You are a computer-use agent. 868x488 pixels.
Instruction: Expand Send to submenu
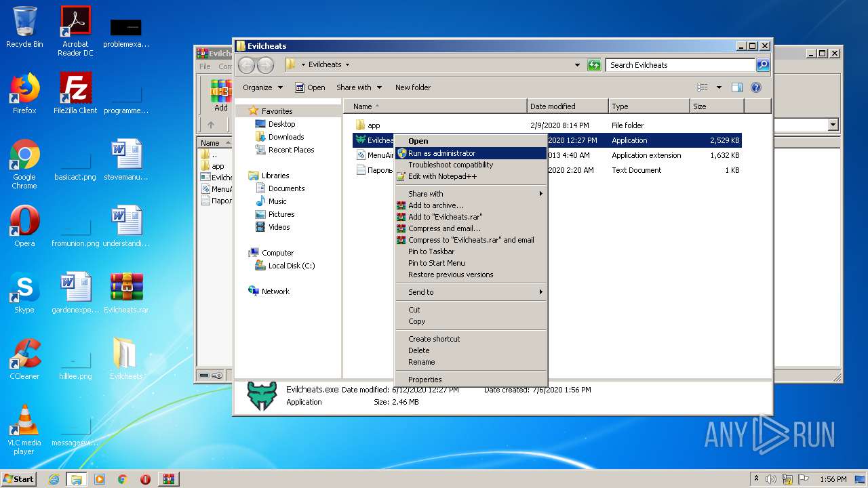coord(471,292)
